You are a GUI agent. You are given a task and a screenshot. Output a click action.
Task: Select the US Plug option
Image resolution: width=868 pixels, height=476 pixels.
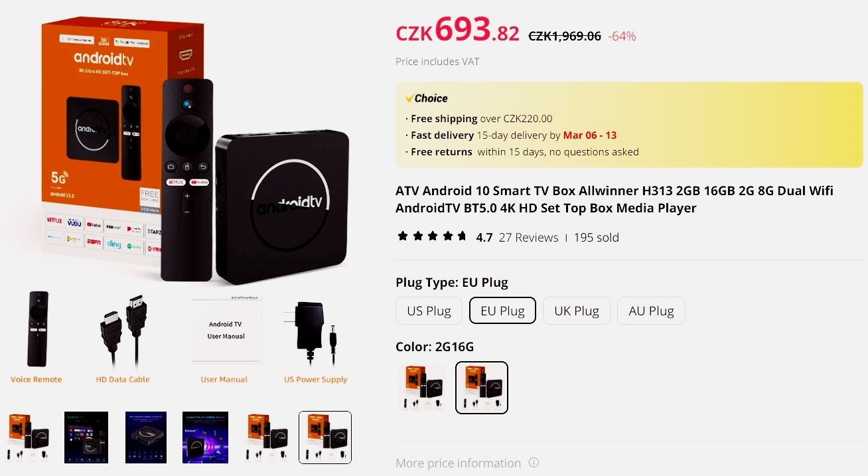point(429,311)
